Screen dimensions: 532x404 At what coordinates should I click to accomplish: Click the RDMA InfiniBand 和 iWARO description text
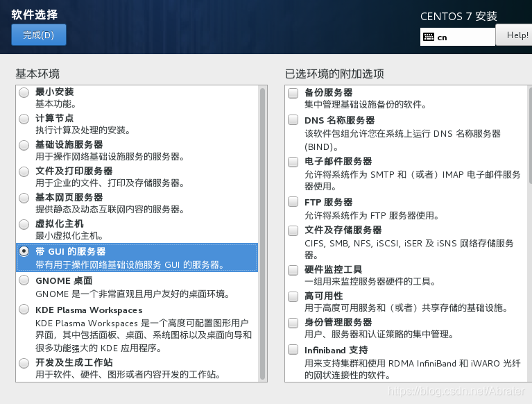(413, 369)
